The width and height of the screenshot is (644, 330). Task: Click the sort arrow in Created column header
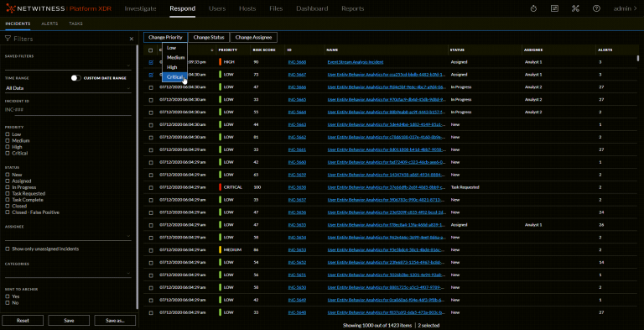point(212,50)
